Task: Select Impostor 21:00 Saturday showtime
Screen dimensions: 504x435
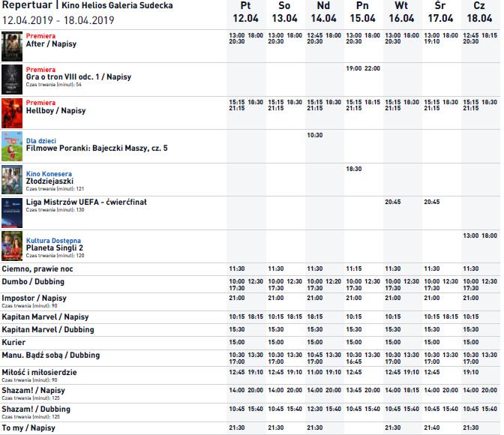Action: [x=276, y=298]
